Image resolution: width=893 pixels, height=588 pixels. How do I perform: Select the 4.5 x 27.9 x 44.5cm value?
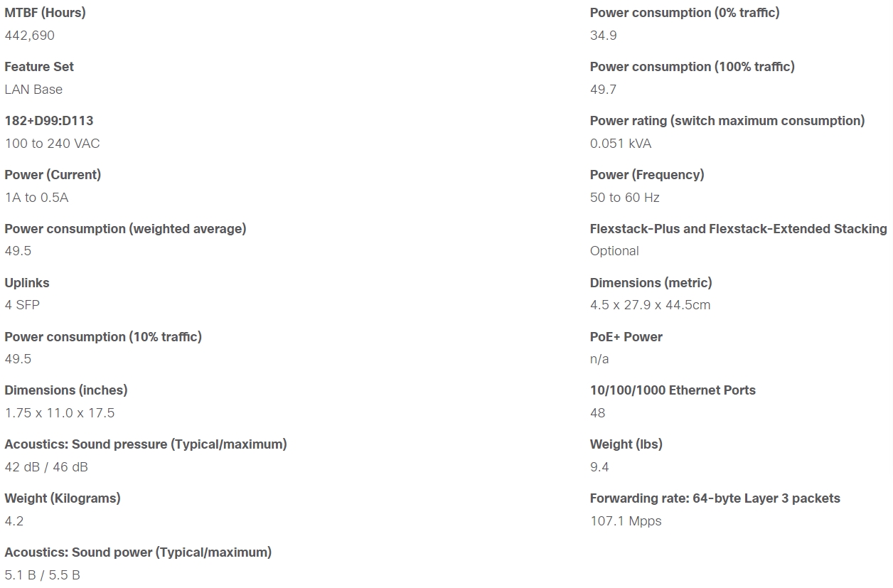coord(650,305)
